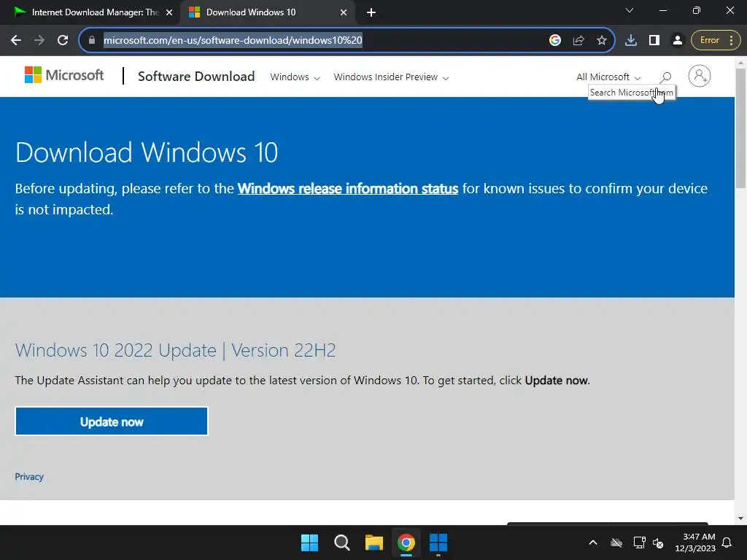Click the scrollbar down arrow
Image resolution: width=747 pixels, height=560 pixels.
741,518
